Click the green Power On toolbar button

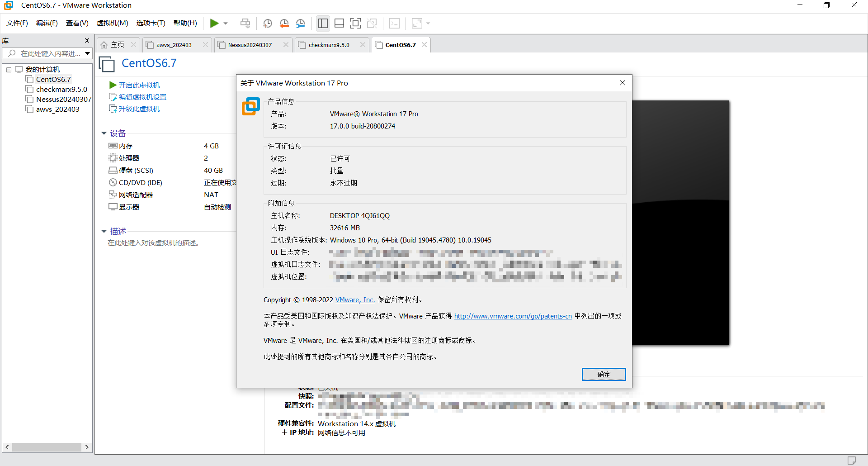[214, 23]
